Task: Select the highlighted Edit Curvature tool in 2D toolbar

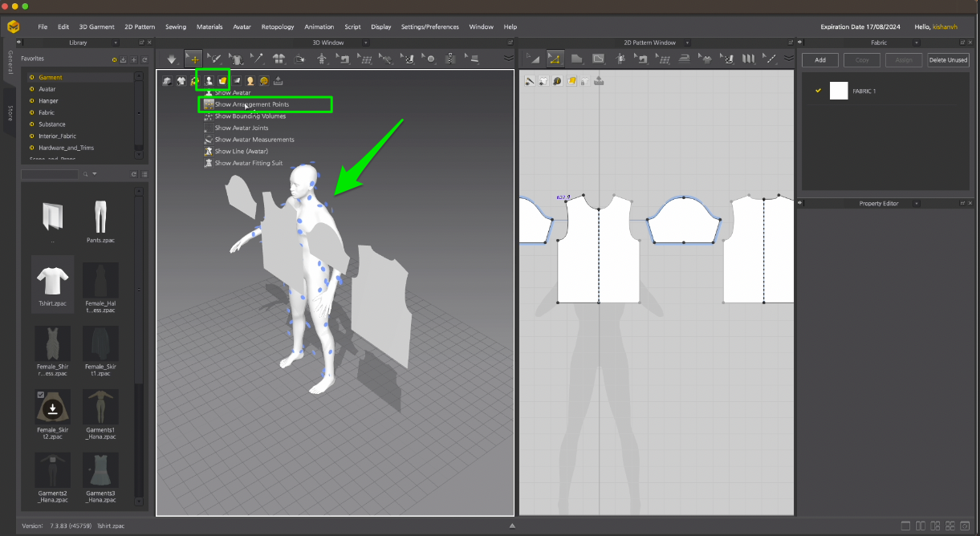Action: 555,59
